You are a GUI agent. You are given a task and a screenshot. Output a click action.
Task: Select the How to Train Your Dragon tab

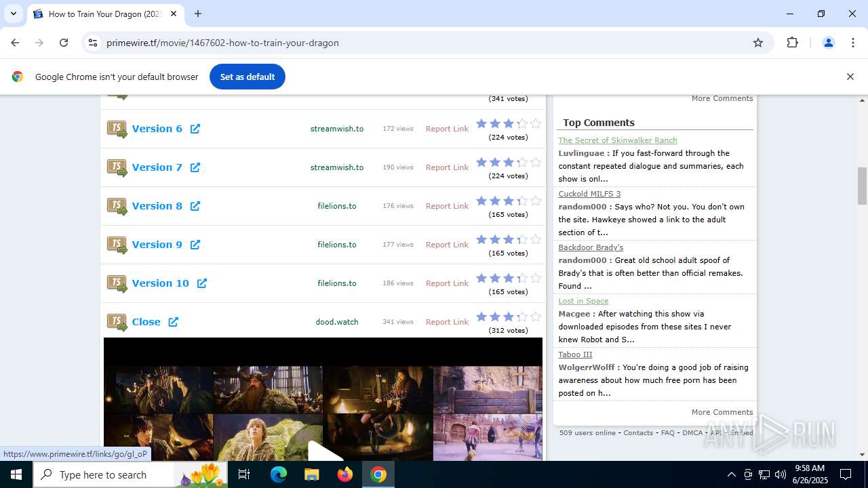click(105, 14)
